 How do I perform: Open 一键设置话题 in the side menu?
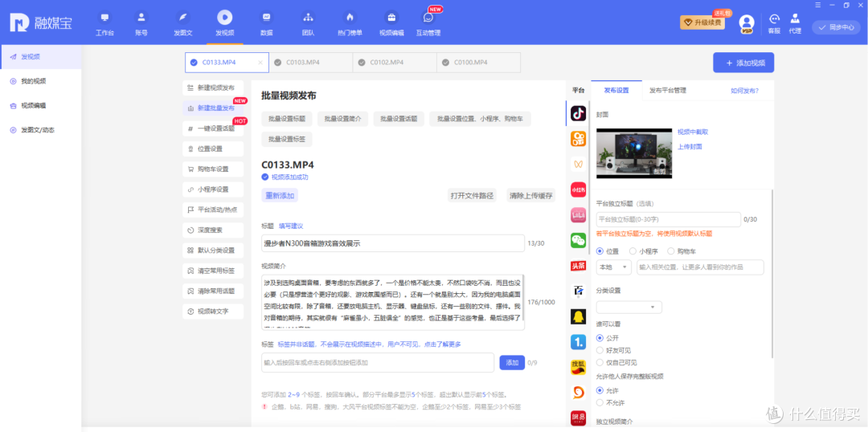[x=213, y=128]
